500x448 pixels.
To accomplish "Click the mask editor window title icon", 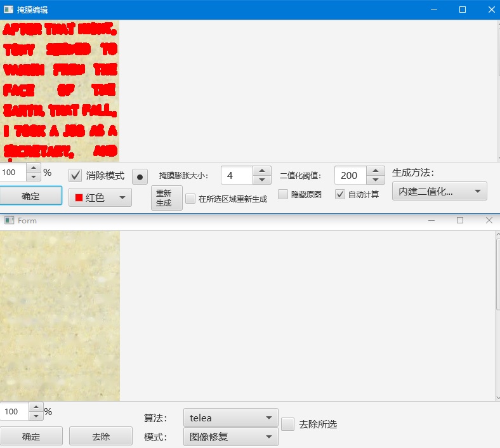I will (x=8, y=10).
